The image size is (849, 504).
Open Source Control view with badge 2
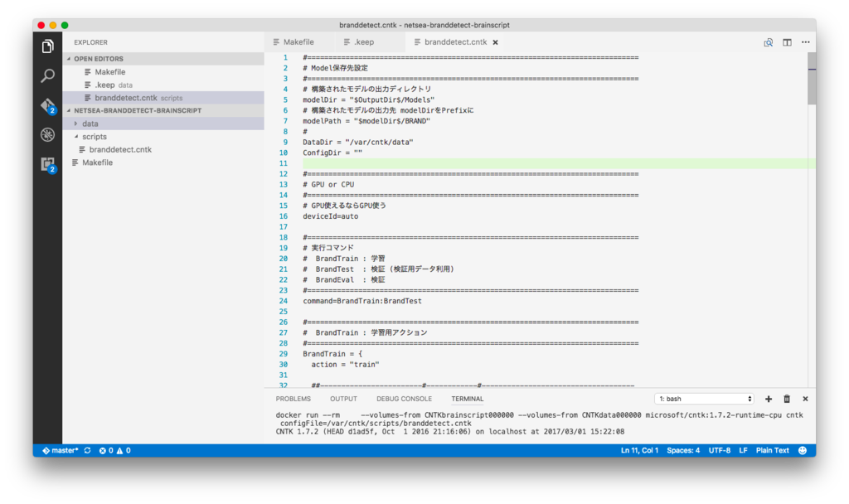coord(47,105)
